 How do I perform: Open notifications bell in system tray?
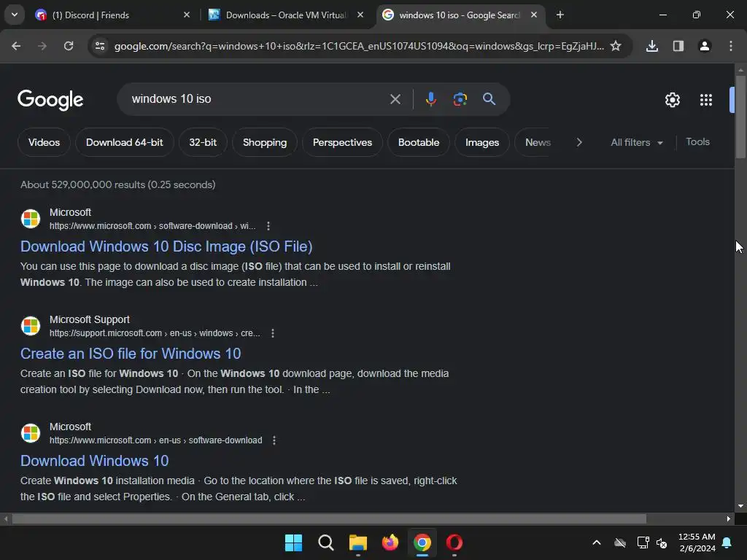point(727,542)
